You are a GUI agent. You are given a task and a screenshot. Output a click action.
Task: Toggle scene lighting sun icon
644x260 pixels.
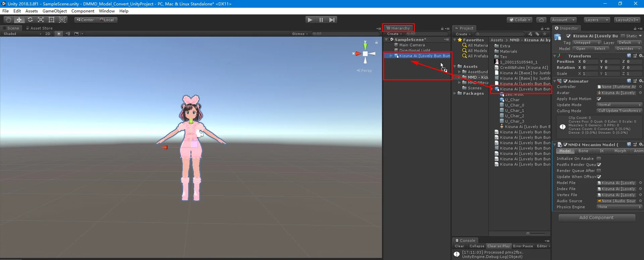pyautogui.click(x=59, y=34)
